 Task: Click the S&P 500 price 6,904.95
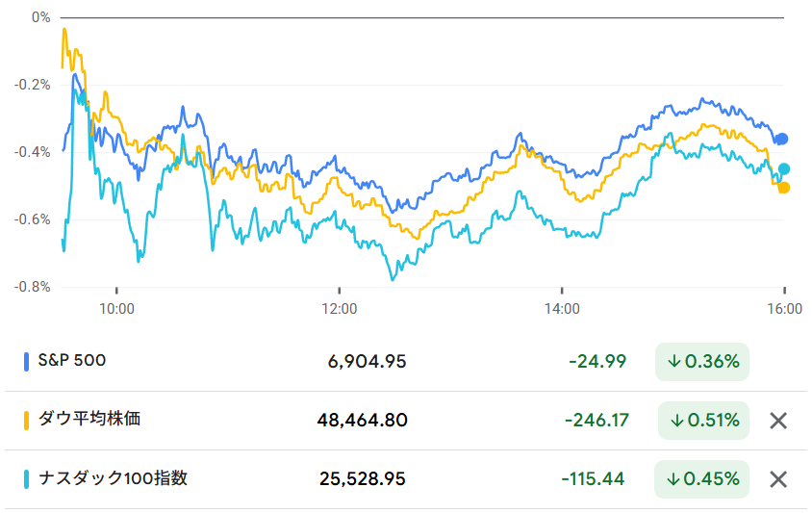(x=367, y=362)
